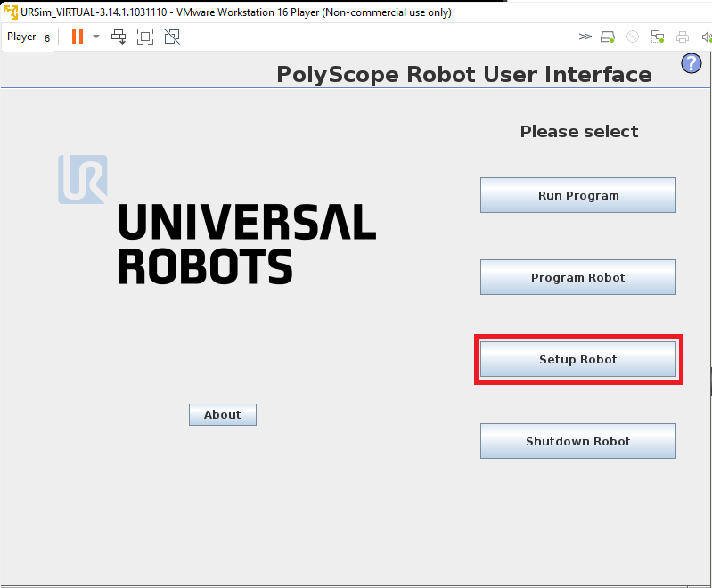712x588 pixels.
Task: Expand the double-chevron devices toolbar
Action: [585, 37]
